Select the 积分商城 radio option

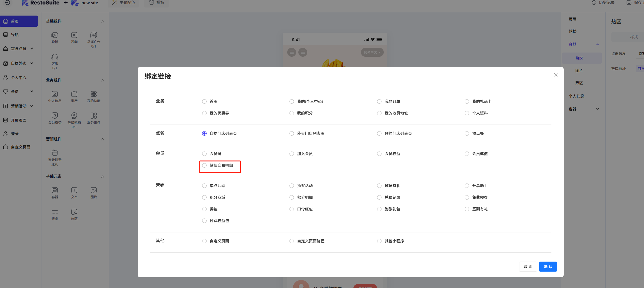point(204,197)
